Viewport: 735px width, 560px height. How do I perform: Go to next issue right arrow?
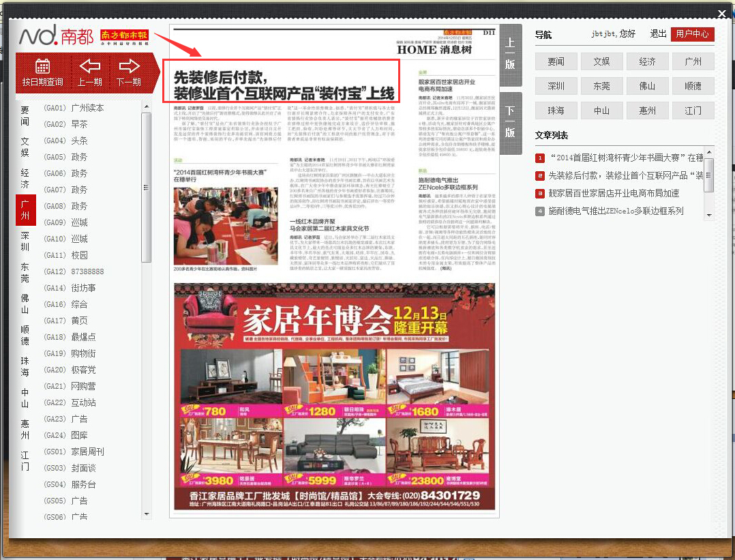[129, 73]
